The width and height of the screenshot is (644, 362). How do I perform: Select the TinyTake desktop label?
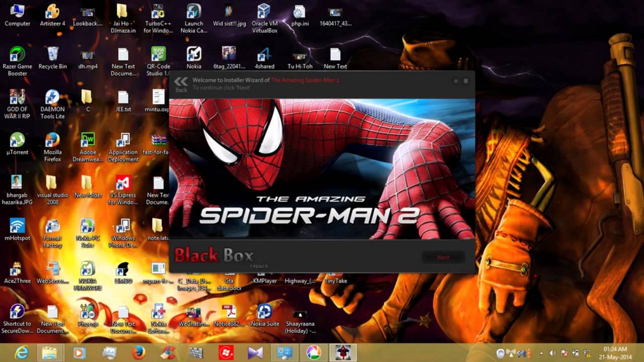coord(336,281)
